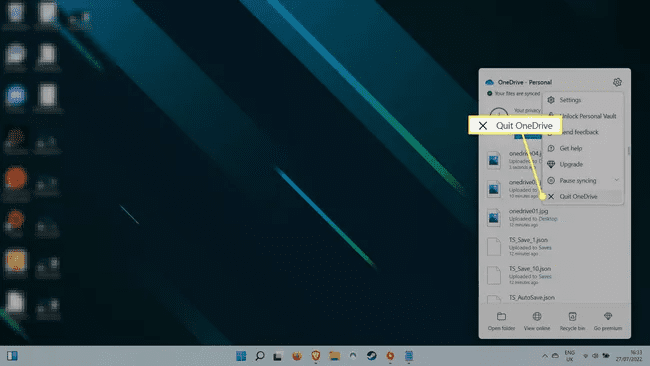Open the TS_Save_1.json file entry

pos(555,246)
